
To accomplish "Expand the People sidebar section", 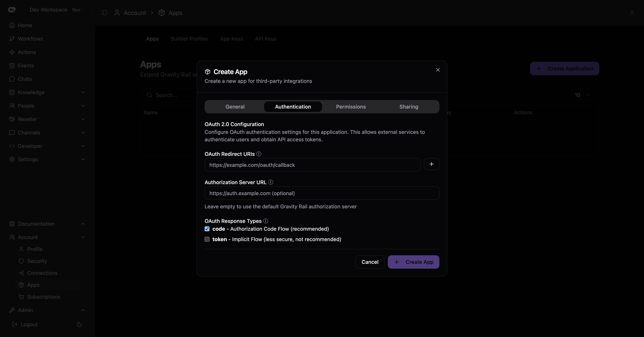I will [83, 106].
